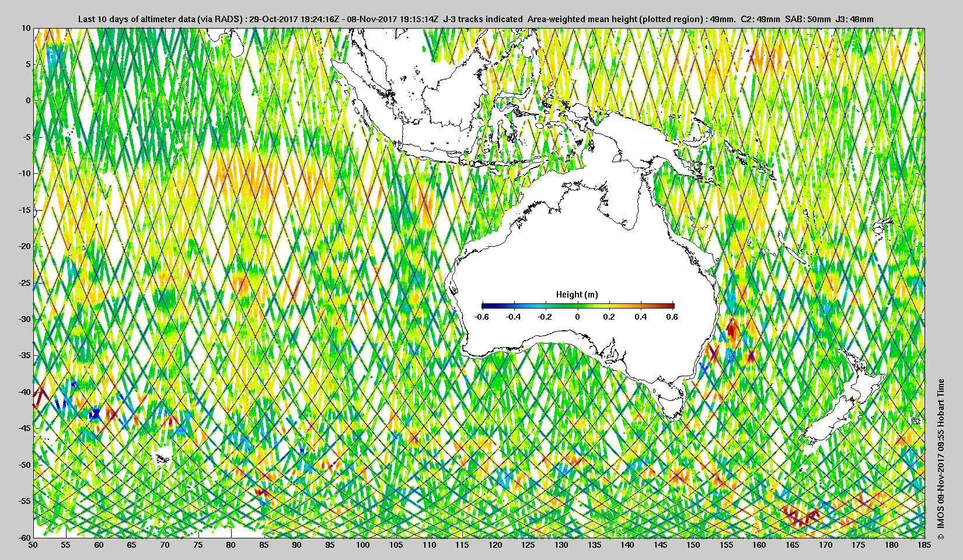Click longitude tick label 65
963x560 pixels.
(x=132, y=545)
